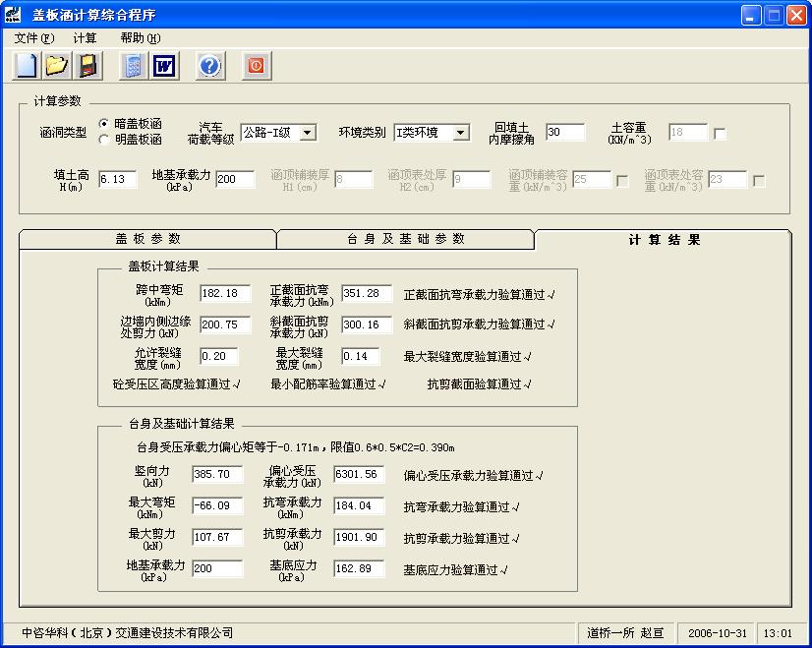Click the red exit toolbar icon
The width and height of the screenshot is (812, 648).
coord(257,66)
